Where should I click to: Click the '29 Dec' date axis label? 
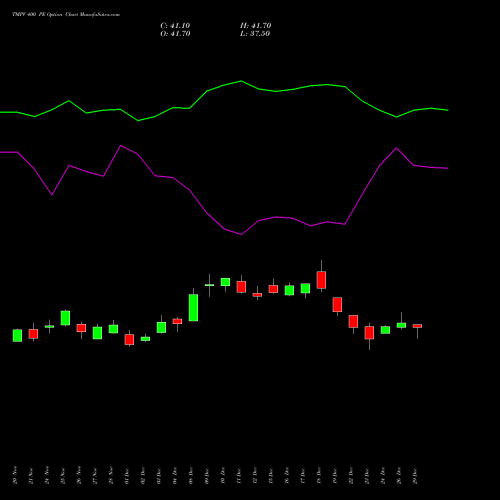pos(415,475)
